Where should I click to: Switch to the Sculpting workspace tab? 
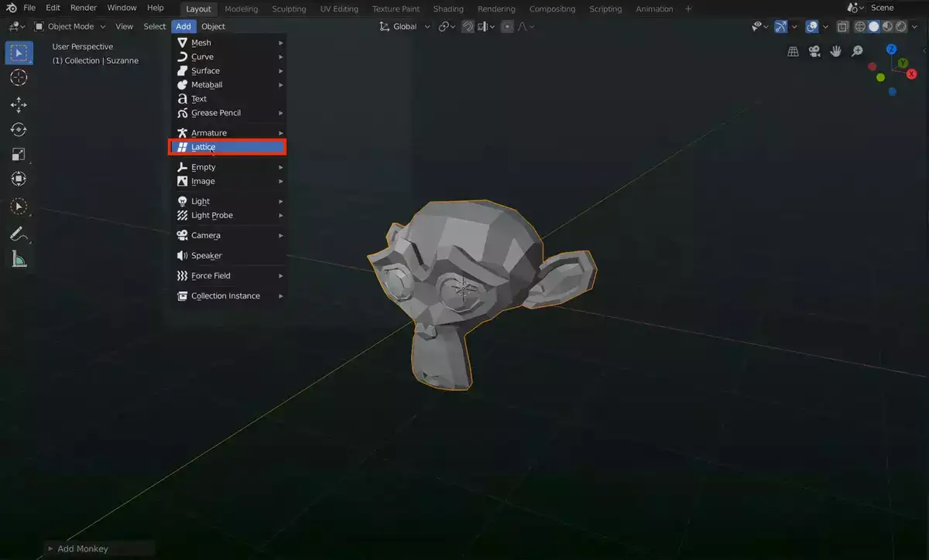pyautogui.click(x=289, y=9)
